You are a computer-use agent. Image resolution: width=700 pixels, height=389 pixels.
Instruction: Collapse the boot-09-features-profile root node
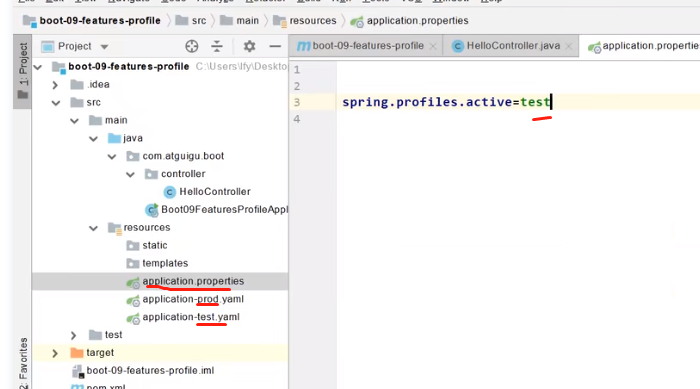38,67
